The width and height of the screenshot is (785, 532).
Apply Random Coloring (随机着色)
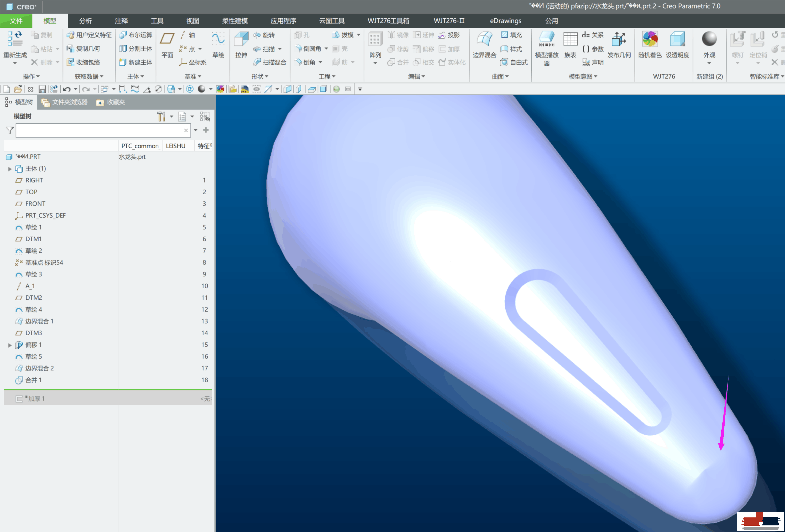pos(650,45)
